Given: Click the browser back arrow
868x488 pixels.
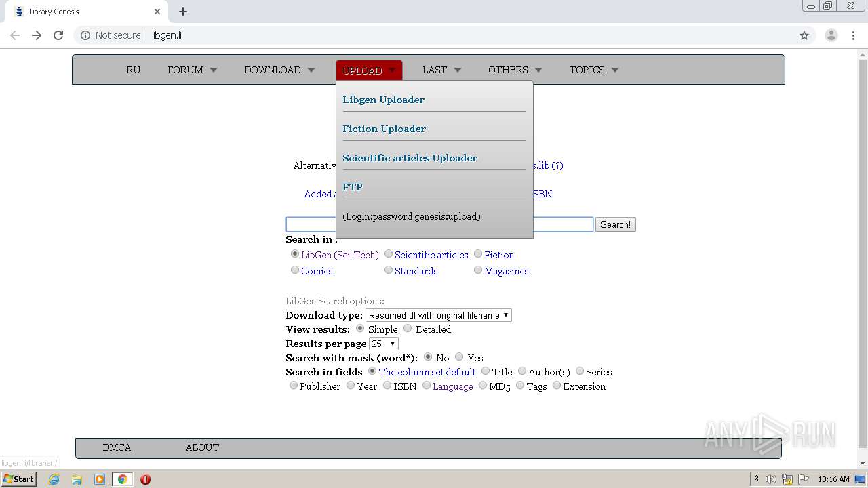Looking at the screenshot, I should (x=15, y=35).
